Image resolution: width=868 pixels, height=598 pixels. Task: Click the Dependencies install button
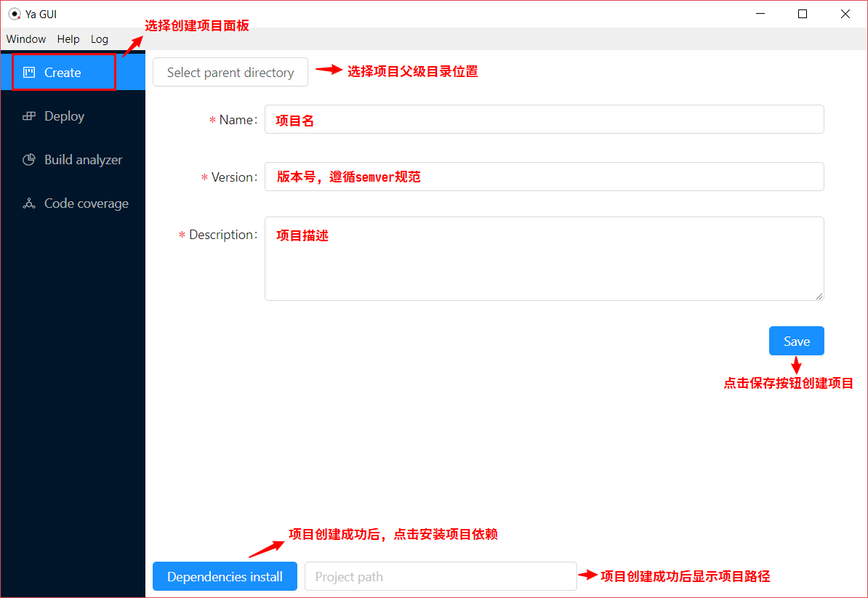point(225,576)
